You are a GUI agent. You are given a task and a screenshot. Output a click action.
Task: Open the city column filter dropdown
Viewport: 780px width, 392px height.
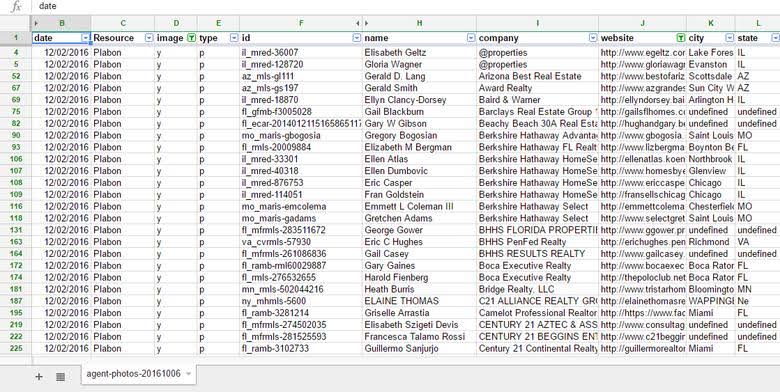(x=729, y=38)
